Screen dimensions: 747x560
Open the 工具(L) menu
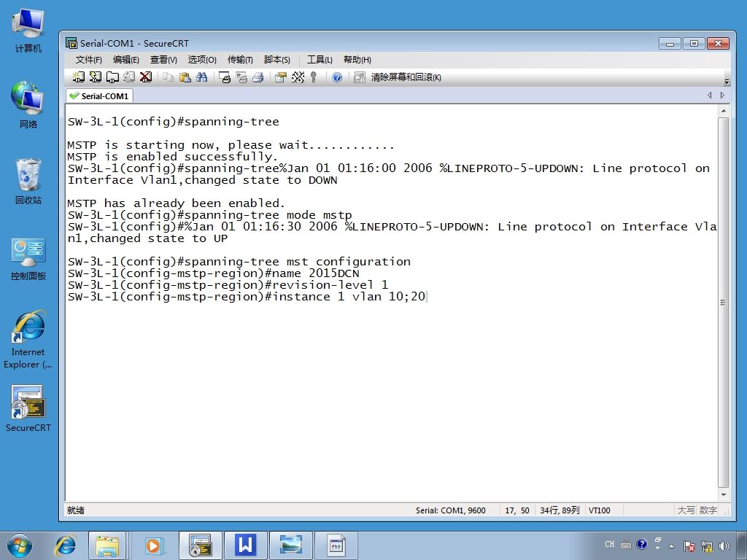click(320, 60)
